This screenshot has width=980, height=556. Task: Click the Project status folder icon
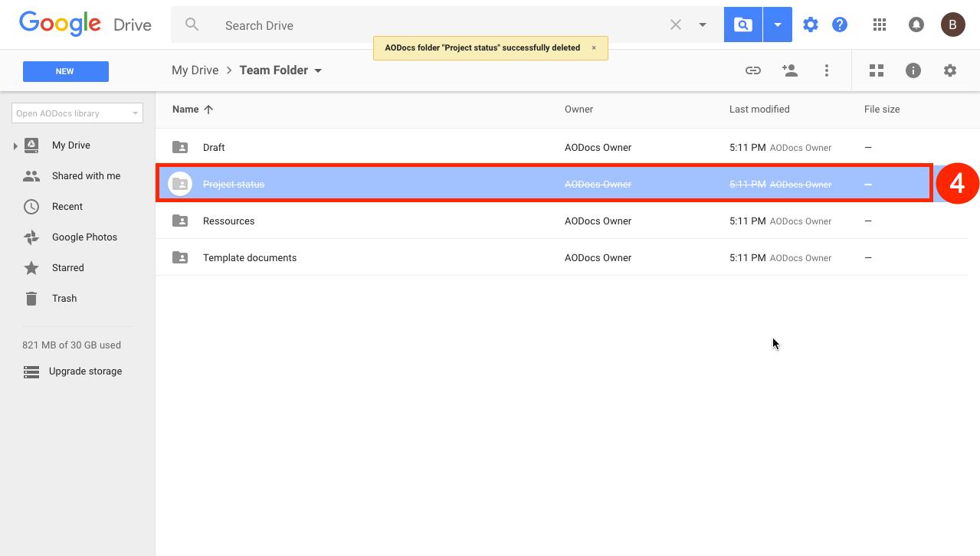tap(180, 184)
